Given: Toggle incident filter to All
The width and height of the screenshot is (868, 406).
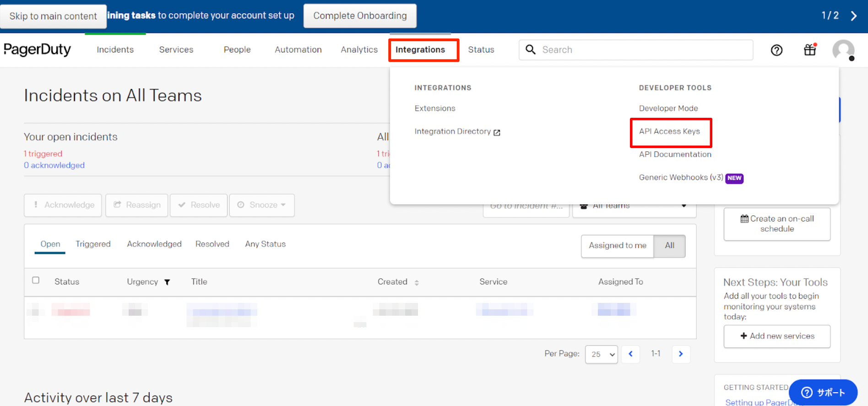Looking at the screenshot, I should tap(669, 246).
